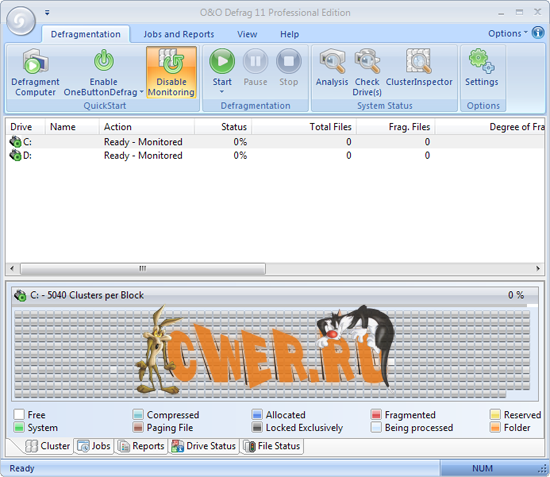Click the System legend green swatch
Image resolution: width=550 pixels, height=477 pixels.
click(x=19, y=428)
